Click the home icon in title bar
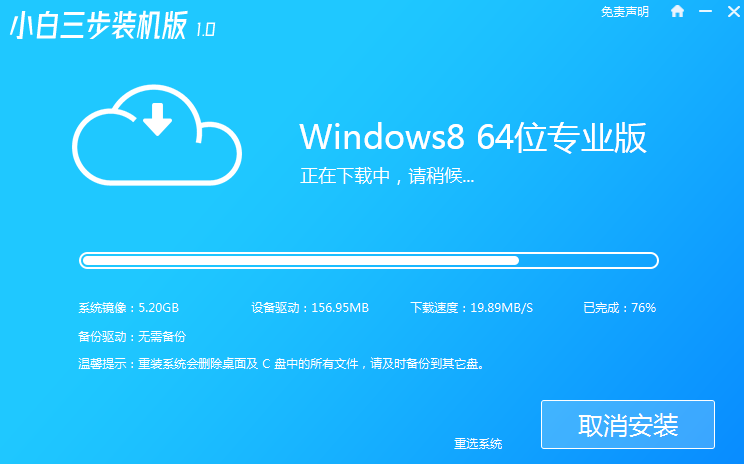 [678, 12]
